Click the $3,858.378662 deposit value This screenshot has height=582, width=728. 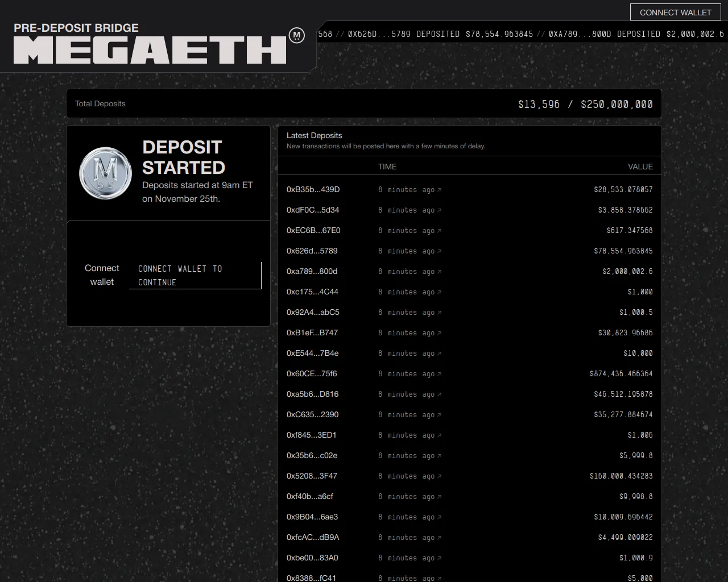tap(626, 210)
